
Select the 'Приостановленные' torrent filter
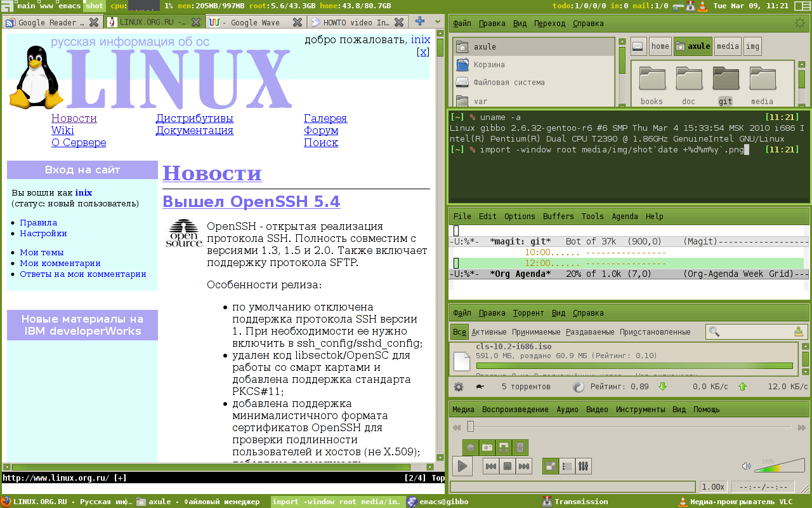[x=655, y=332]
